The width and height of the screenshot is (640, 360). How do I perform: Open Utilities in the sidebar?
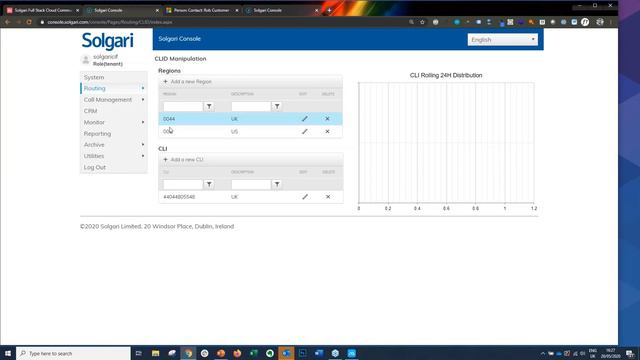pos(94,156)
